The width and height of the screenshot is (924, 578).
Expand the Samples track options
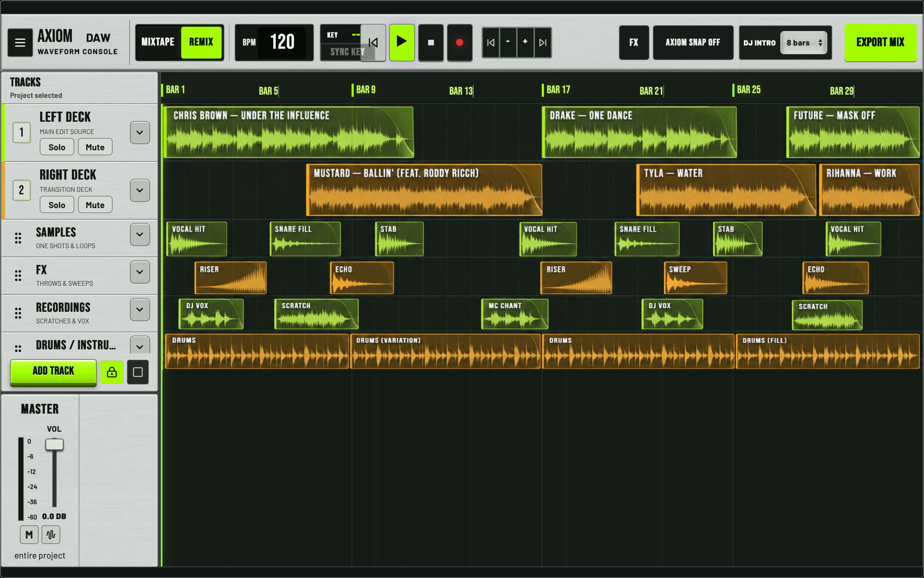pos(140,234)
